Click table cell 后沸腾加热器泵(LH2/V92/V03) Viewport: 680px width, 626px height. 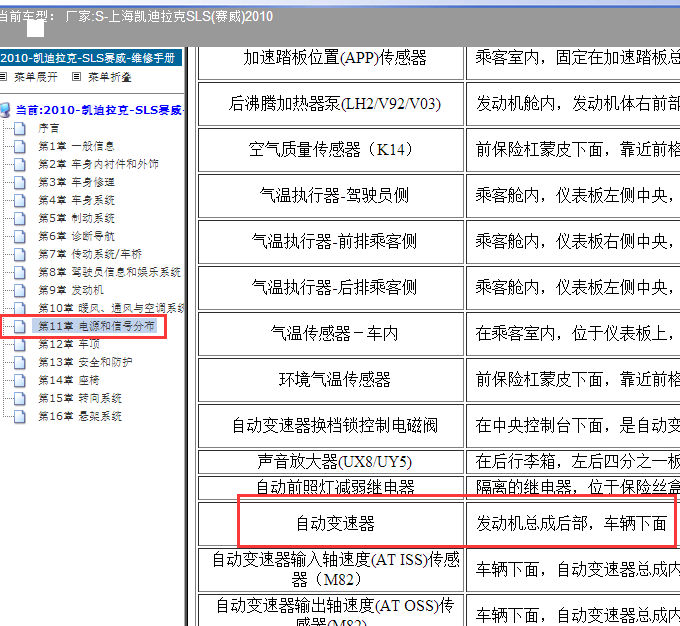pyautogui.click(x=331, y=104)
